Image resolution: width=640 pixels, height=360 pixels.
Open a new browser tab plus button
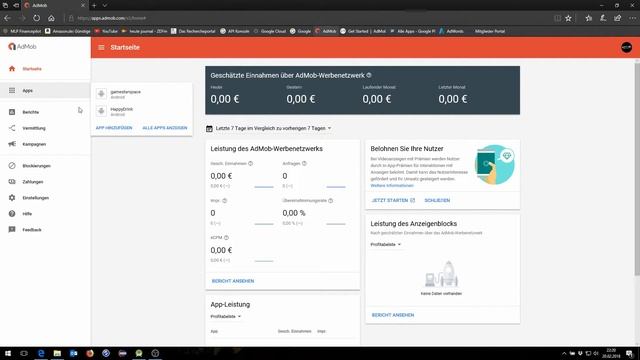(94, 5)
